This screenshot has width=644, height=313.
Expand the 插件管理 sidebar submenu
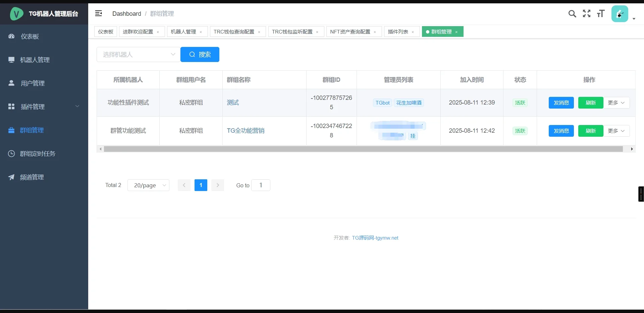click(x=44, y=107)
